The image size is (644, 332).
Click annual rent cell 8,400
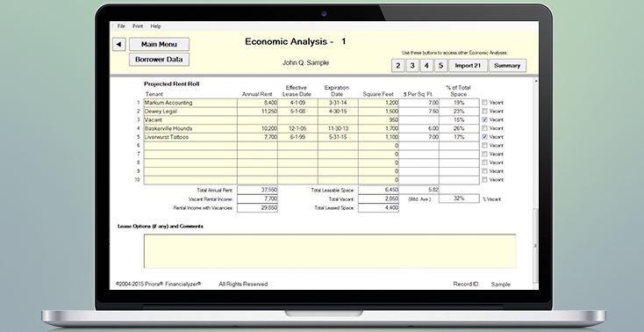(x=258, y=103)
